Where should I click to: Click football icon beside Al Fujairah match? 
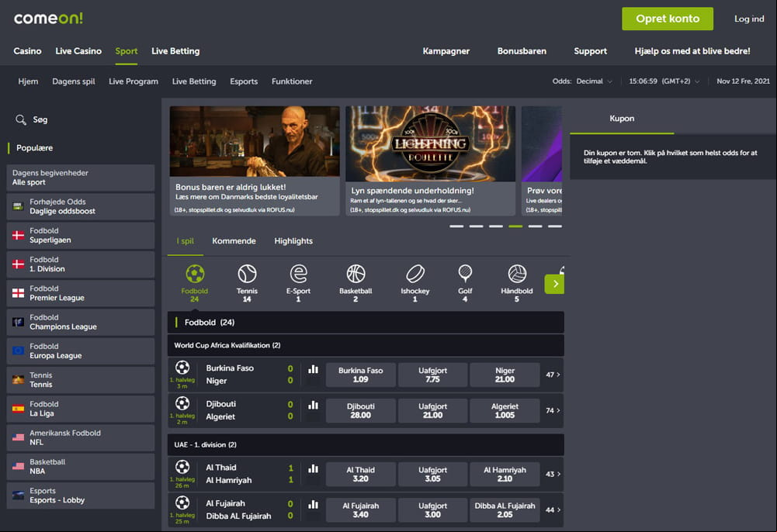[x=182, y=503]
